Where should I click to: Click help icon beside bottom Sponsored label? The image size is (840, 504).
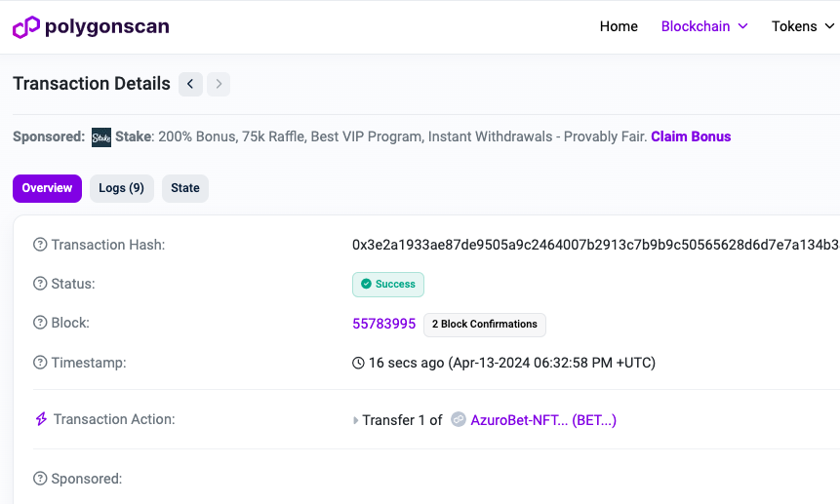pos(40,479)
